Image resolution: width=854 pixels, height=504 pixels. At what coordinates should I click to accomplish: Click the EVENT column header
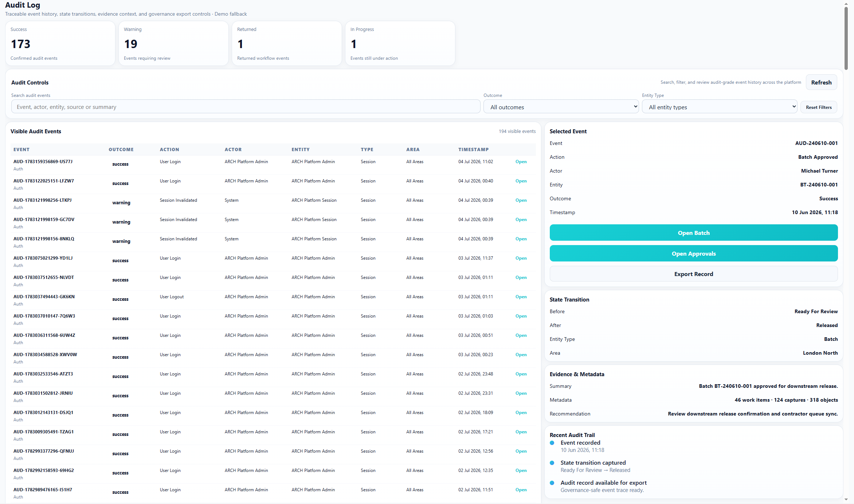21,150
